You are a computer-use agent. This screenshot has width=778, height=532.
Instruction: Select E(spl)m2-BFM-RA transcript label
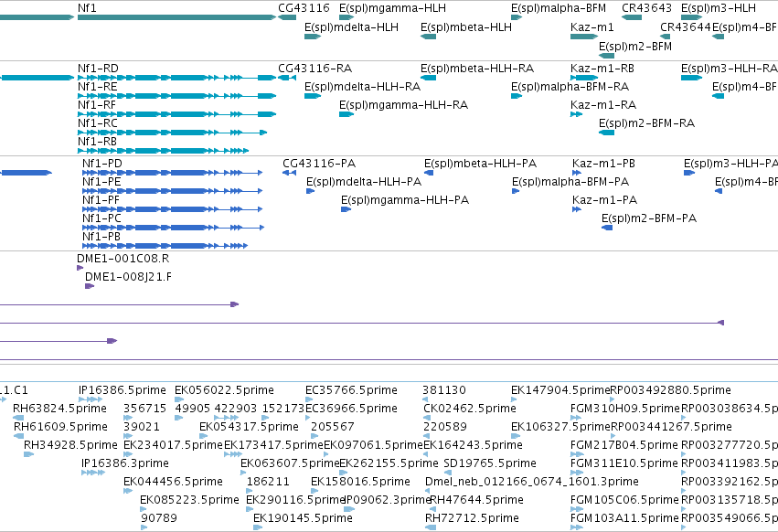646,123
